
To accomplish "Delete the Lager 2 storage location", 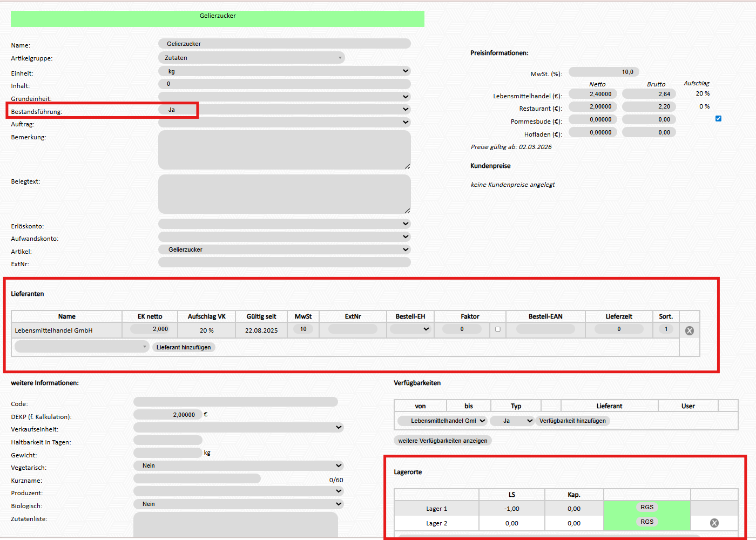I will (x=714, y=523).
